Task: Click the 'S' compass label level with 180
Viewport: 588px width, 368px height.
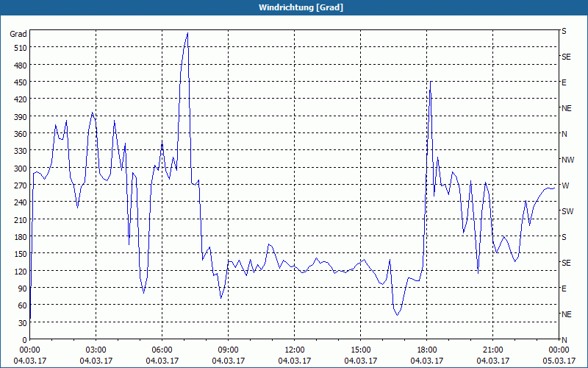Action: click(x=564, y=237)
